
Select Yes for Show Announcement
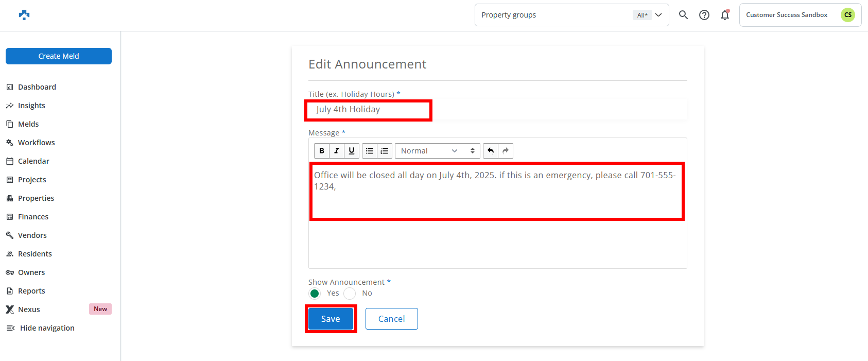pos(315,294)
